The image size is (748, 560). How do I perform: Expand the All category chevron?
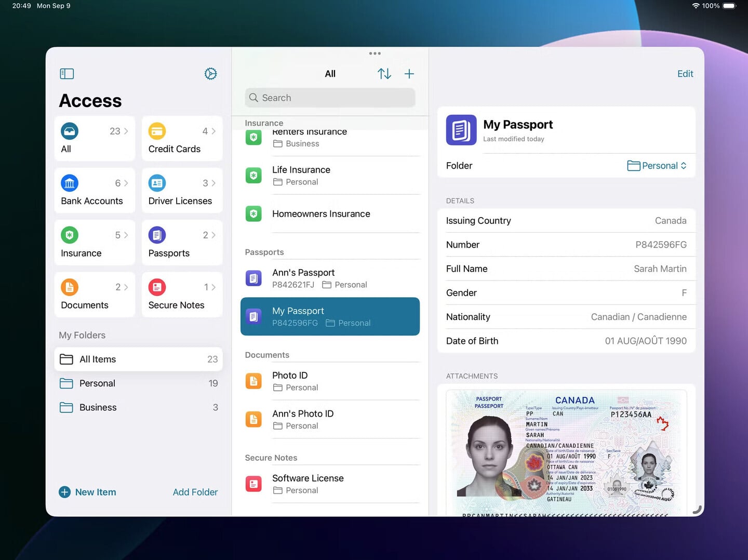point(125,131)
